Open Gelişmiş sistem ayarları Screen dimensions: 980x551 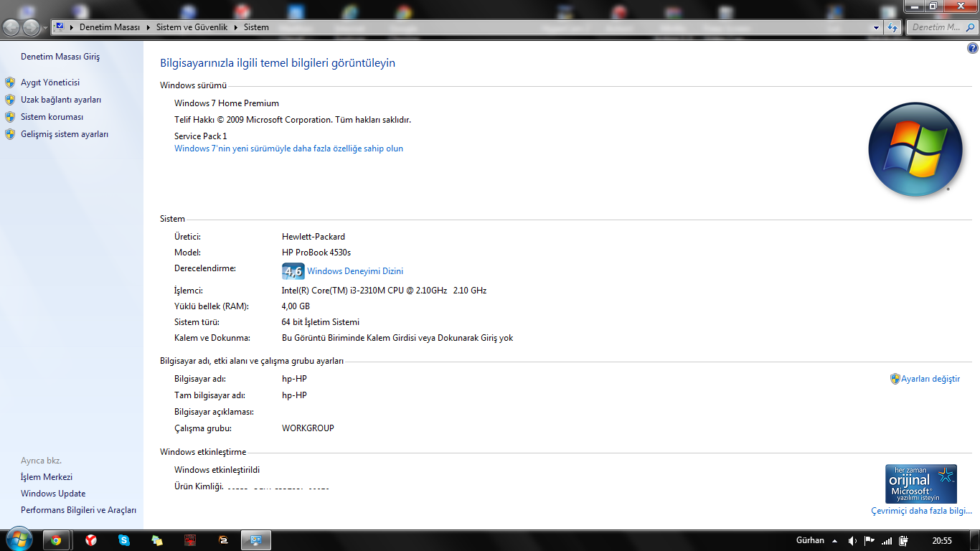65,134
